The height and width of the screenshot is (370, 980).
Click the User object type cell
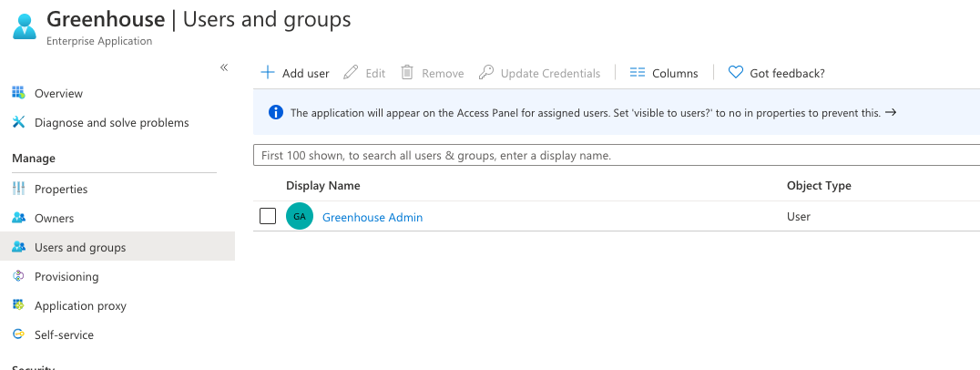pos(798,217)
